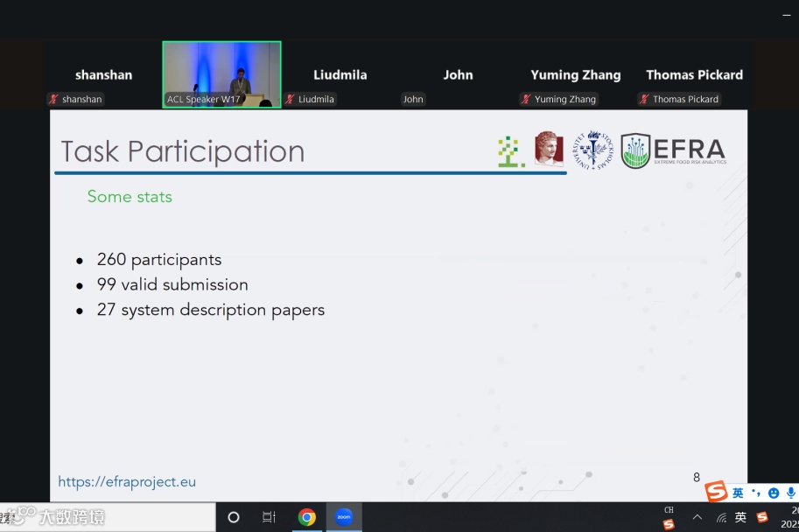Open Cortana circle icon on taskbar
Screen dimensions: 799x532
click(234, 518)
